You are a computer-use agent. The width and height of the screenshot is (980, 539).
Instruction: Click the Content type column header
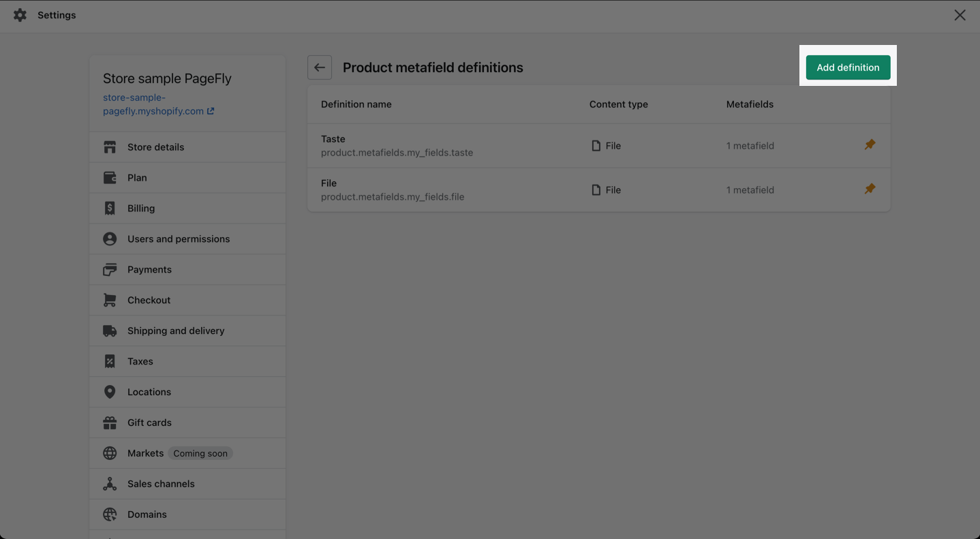[619, 104]
